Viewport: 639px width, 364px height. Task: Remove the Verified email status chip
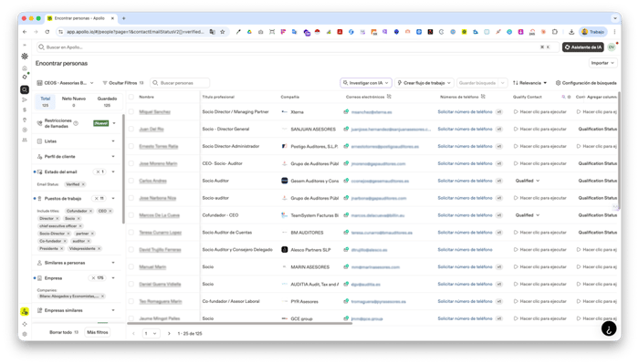pos(83,184)
